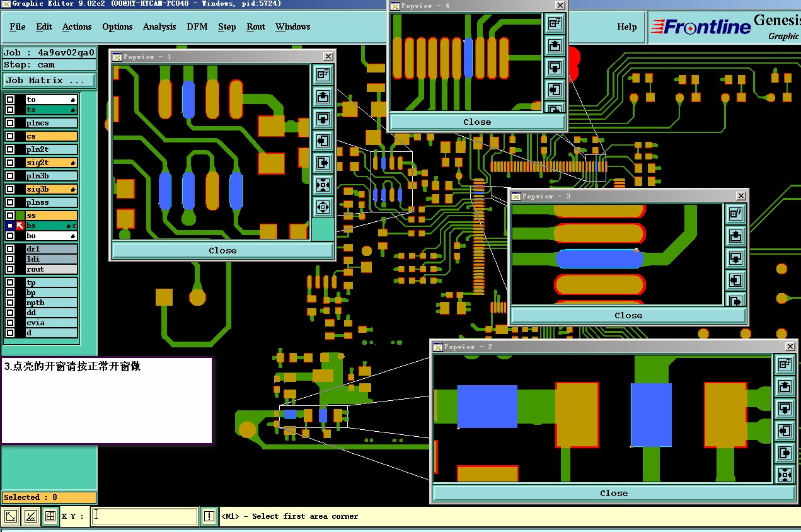Toggle the checkbox for layer bs
The height and width of the screenshot is (532, 801).
tap(10, 226)
